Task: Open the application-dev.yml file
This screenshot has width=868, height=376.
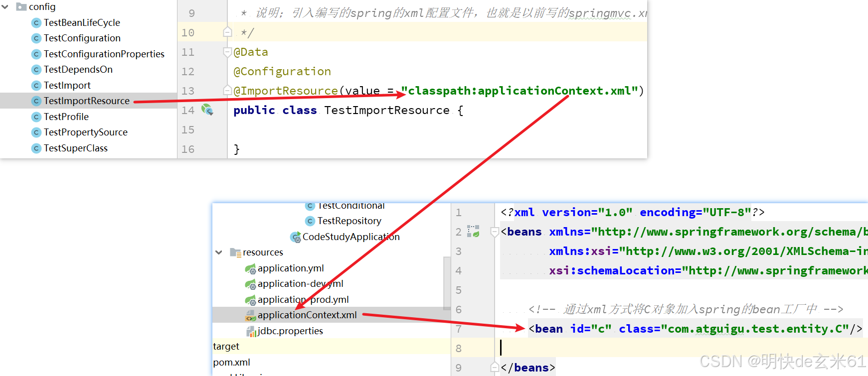Action: [x=301, y=283]
